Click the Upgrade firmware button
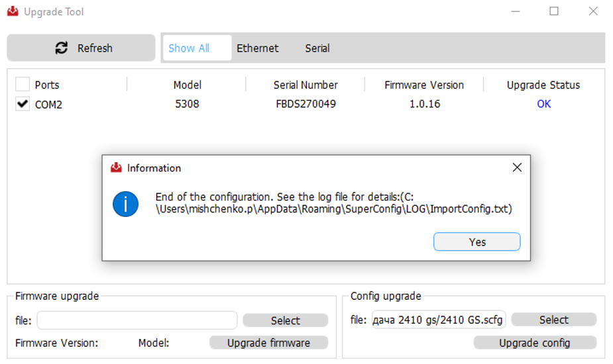The height and width of the screenshot is (364, 613). tap(268, 343)
